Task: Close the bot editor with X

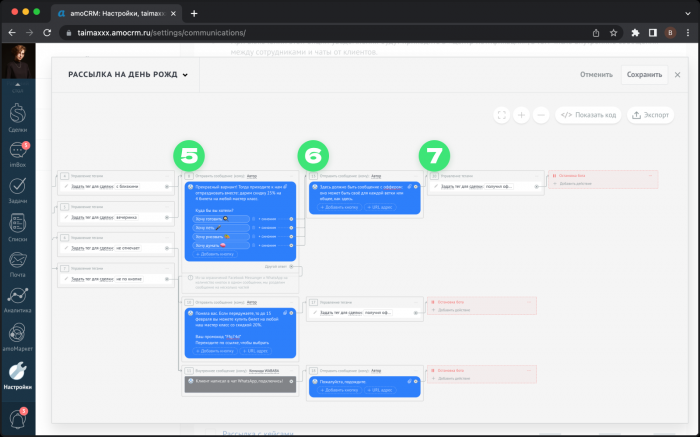Action: [x=677, y=74]
